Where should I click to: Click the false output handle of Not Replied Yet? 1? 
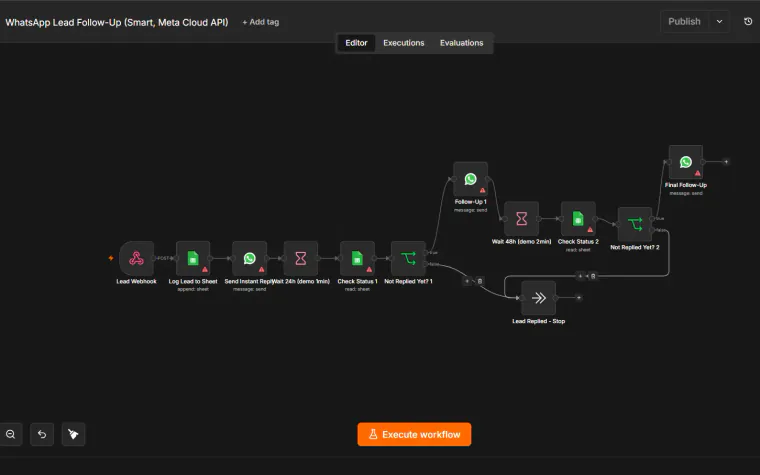pyautogui.click(x=426, y=264)
